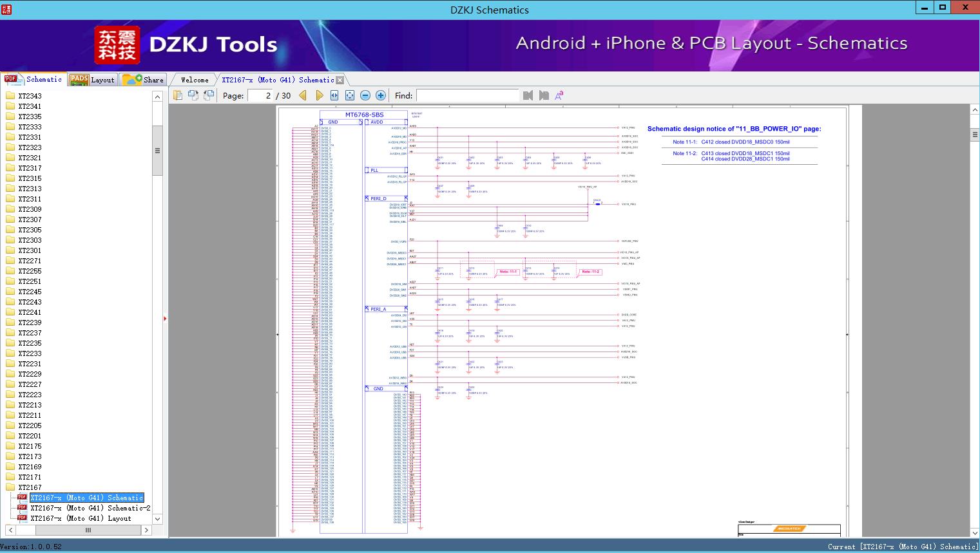Select the XT2235 folder
The image size is (980, 553).
tap(30, 343)
